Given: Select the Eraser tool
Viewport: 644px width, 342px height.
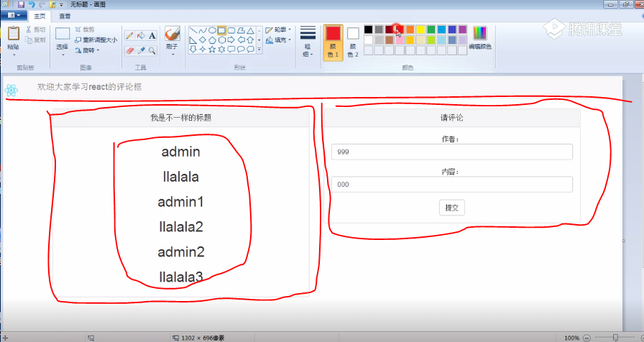Looking at the screenshot, I should [x=129, y=50].
